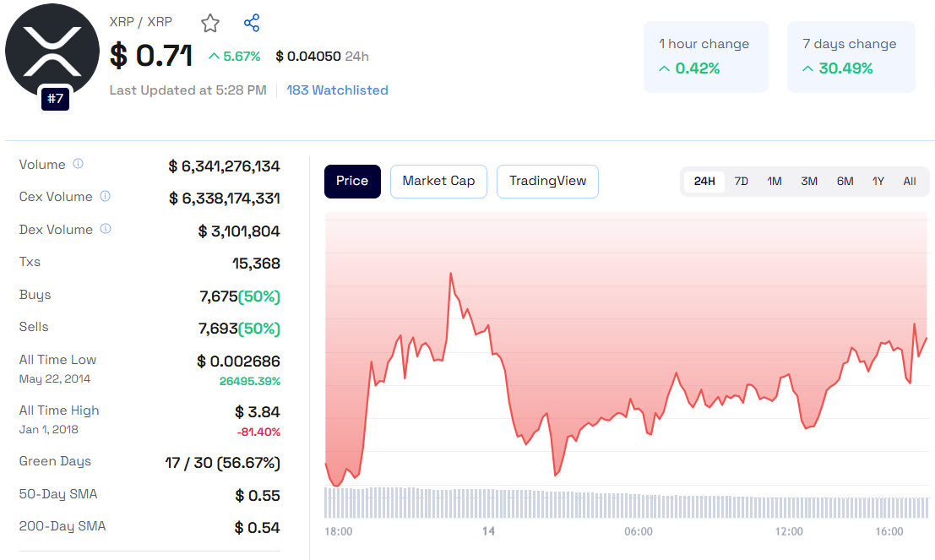Image resolution: width=935 pixels, height=560 pixels.
Task: Click the 14 date axis label
Action: [488, 531]
